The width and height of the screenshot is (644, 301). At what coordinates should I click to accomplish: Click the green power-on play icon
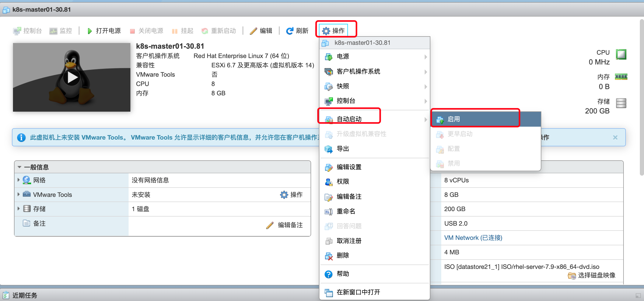click(90, 31)
